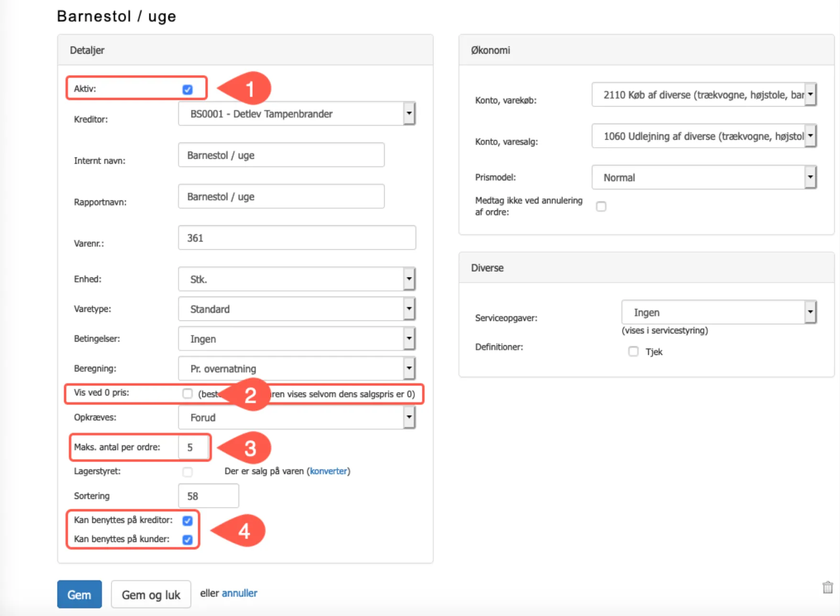Expand the Enhed dropdown
This screenshot has height=616, width=840.
[x=297, y=279]
